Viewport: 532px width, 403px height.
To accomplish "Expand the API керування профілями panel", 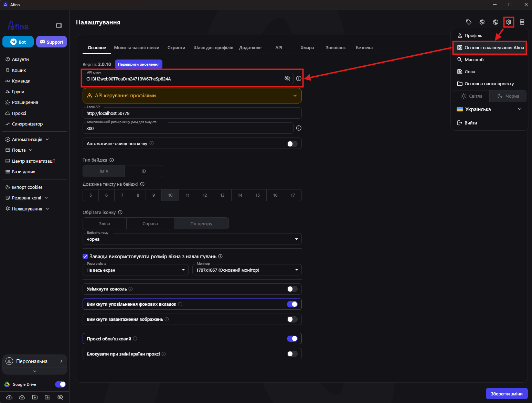I will coord(192,96).
